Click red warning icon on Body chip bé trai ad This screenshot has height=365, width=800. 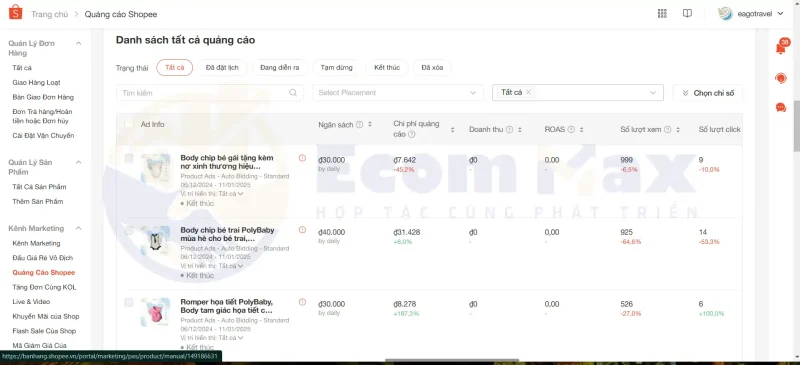302,230
